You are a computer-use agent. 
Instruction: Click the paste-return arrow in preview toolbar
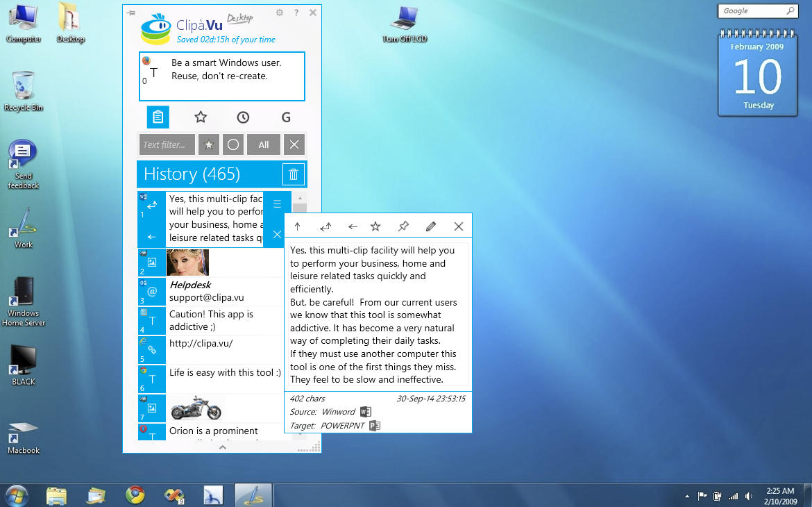[325, 226]
